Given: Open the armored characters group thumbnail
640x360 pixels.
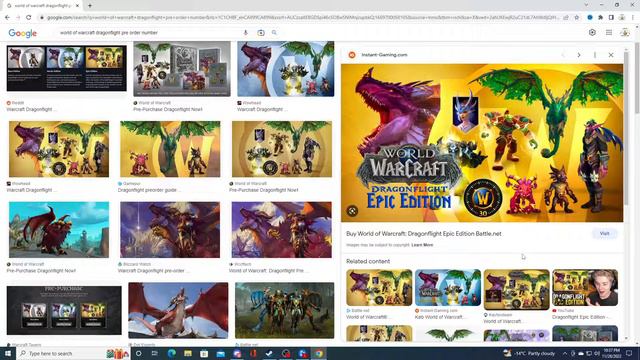Looking at the screenshot, I should 284,310.
